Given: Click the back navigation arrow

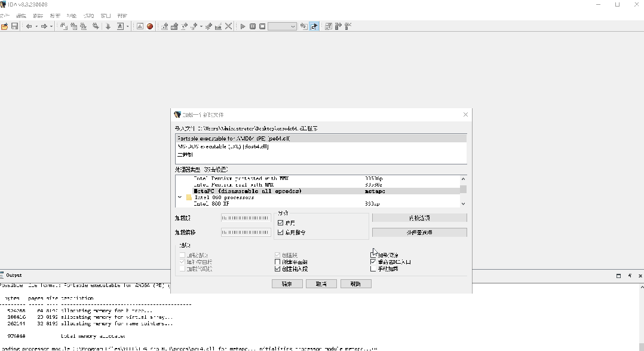Looking at the screenshot, I should (29, 26).
